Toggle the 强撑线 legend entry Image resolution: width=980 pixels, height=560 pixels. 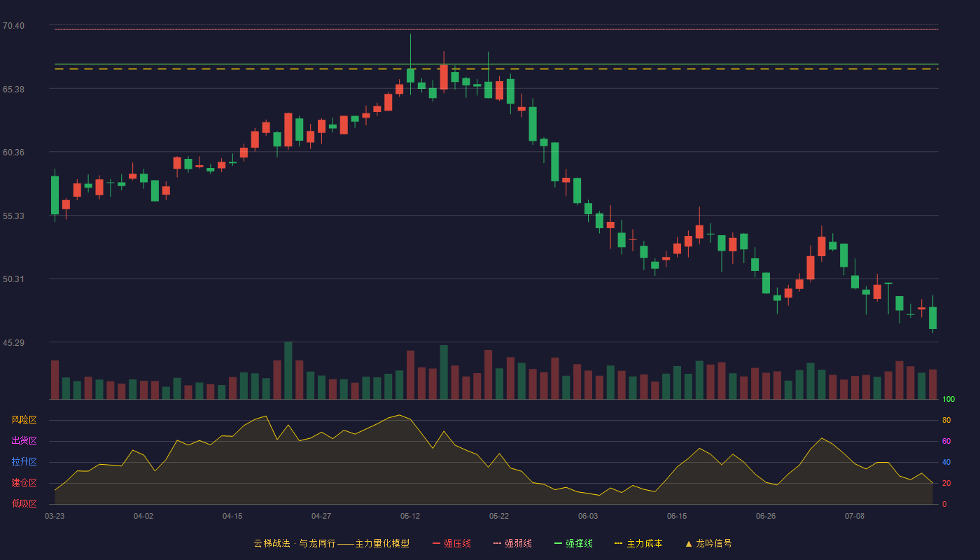tap(579, 543)
